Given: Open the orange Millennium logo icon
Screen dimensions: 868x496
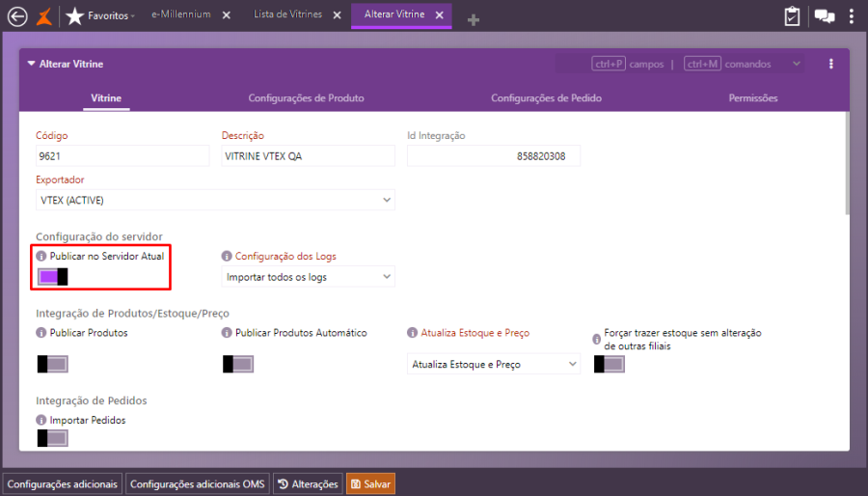Looking at the screenshot, I should click(x=44, y=16).
